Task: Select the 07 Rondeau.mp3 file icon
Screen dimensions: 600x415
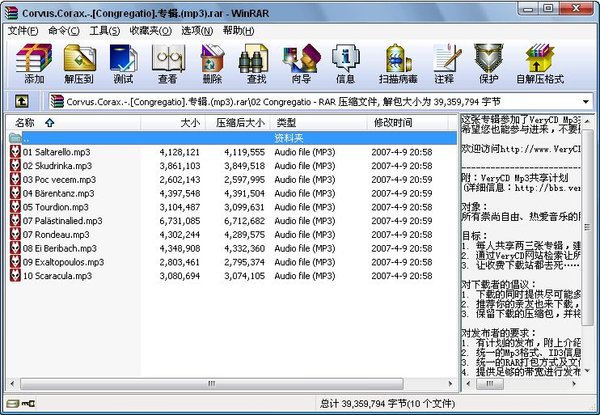Action: pos(15,234)
